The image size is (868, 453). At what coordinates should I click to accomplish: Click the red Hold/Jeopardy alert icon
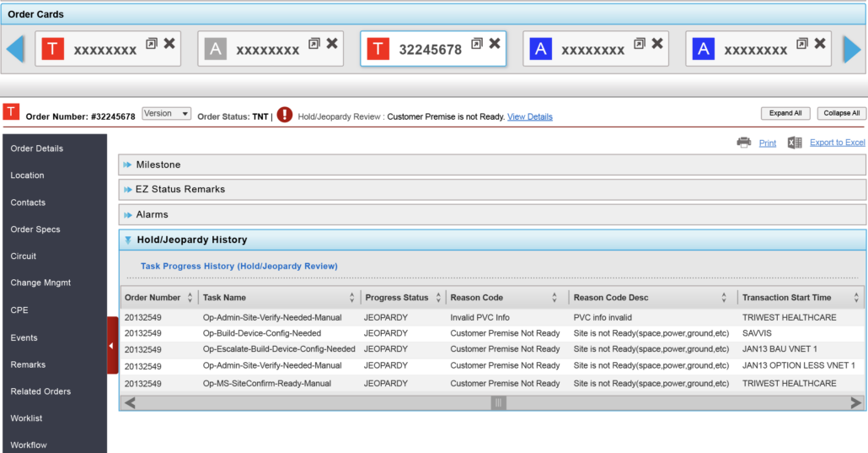click(x=285, y=115)
